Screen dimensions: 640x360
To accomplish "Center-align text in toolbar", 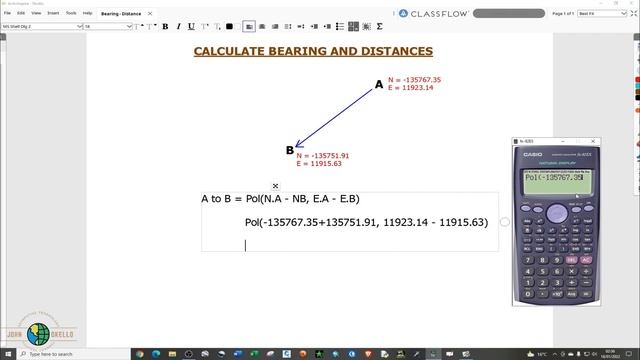I will pyautogui.click(x=262, y=27).
